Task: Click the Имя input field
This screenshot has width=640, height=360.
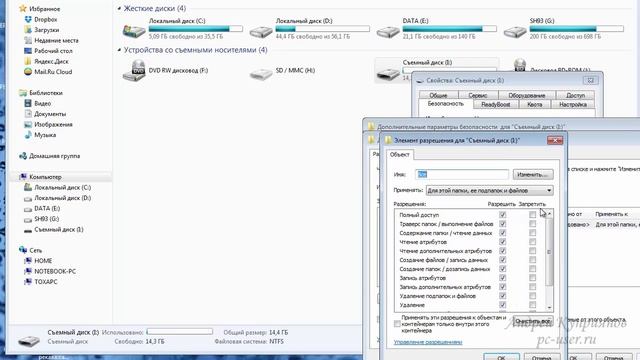Action: coord(462,174)
